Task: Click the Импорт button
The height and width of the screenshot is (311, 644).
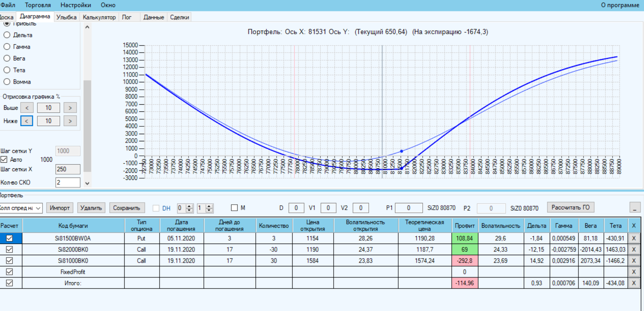Action: coord(59,208)
